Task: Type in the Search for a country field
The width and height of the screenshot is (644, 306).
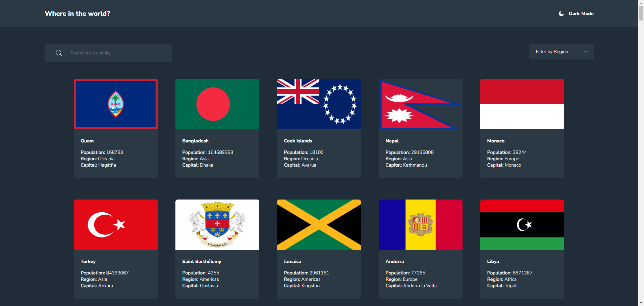Action: coord(117,53)
